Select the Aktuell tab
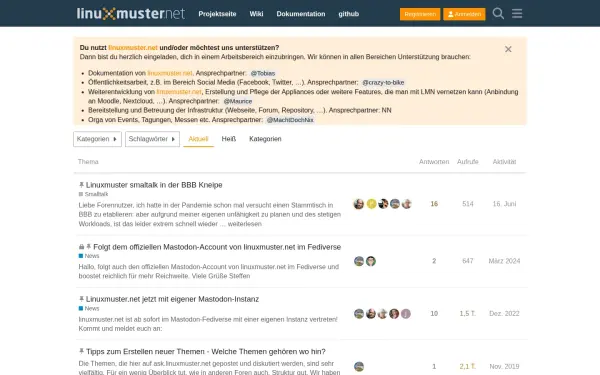600x375 pixels. click(x=198, y=139)
